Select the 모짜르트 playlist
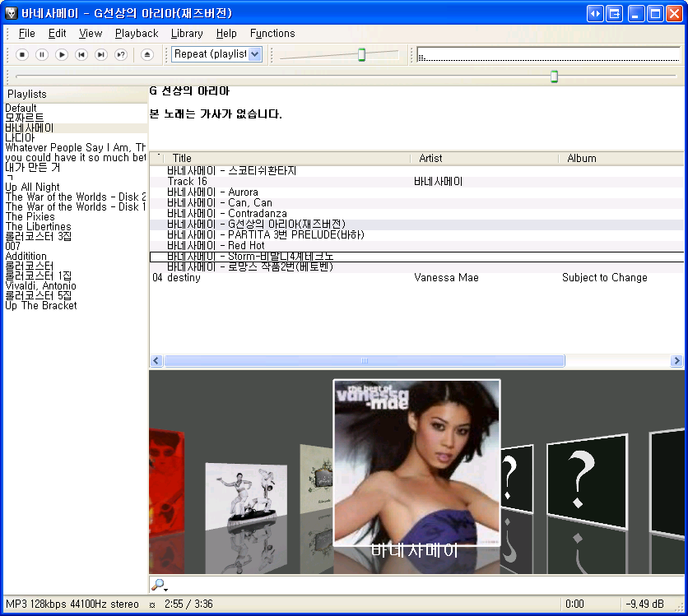 pos(76,118)
